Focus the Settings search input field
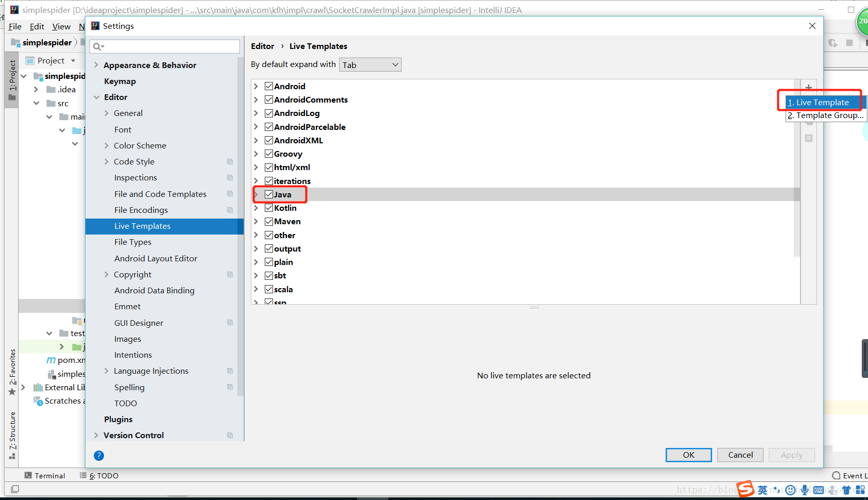The height and width of the screenshot is (500, 868). tap(165, 47)
